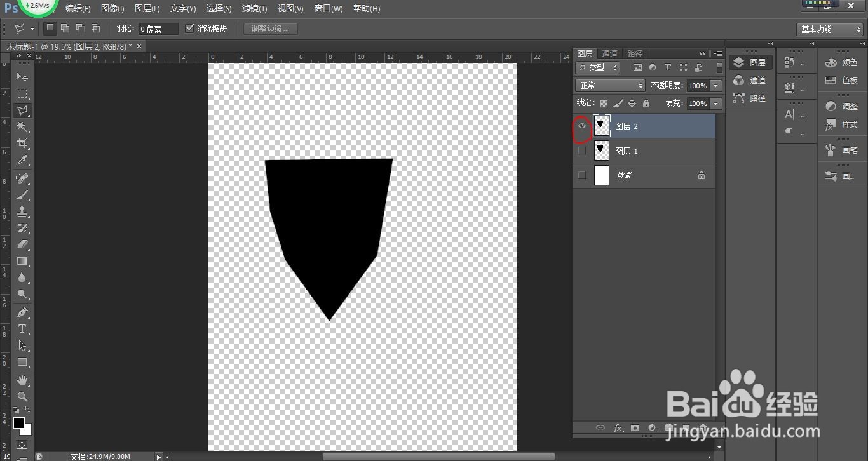This screenshot has height=461, width=868.
Task: Select the Clone Stamp tool
Action: [x=22, y=211]
